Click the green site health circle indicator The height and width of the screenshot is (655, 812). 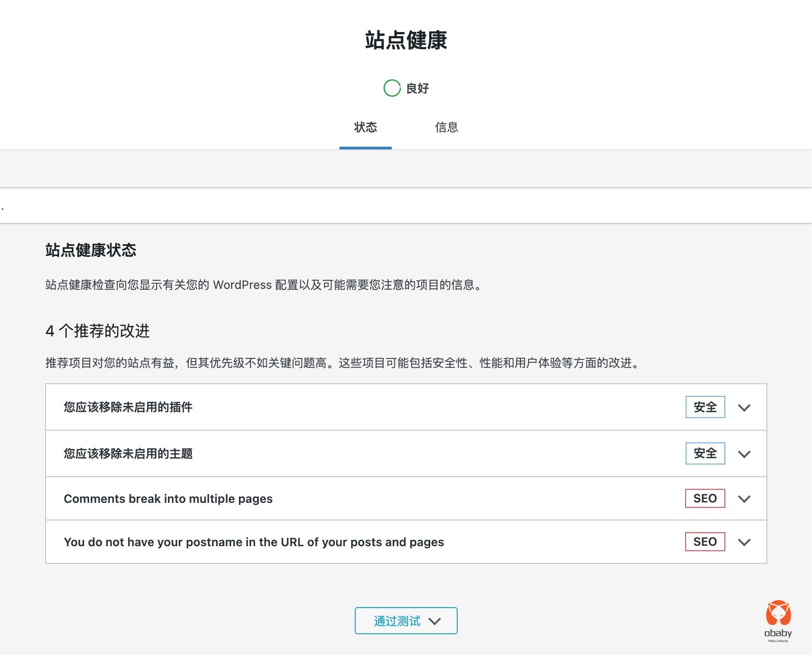click(x=392, y=88)
